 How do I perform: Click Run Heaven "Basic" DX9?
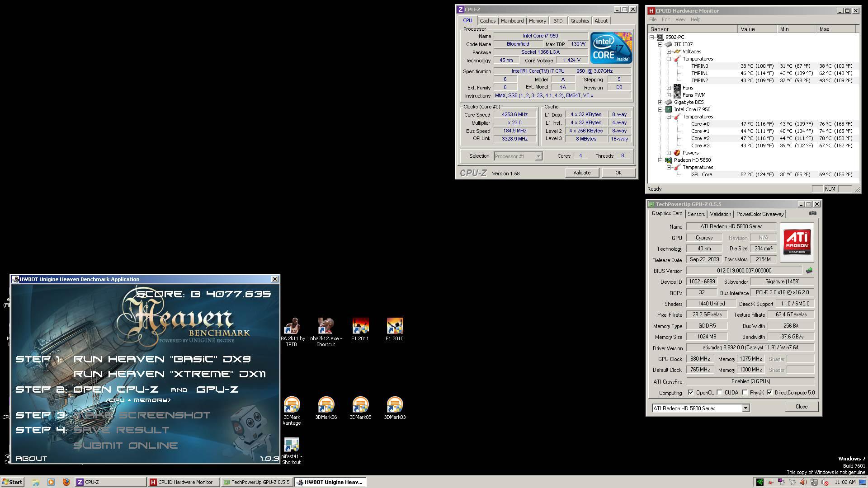pos(162,359)
